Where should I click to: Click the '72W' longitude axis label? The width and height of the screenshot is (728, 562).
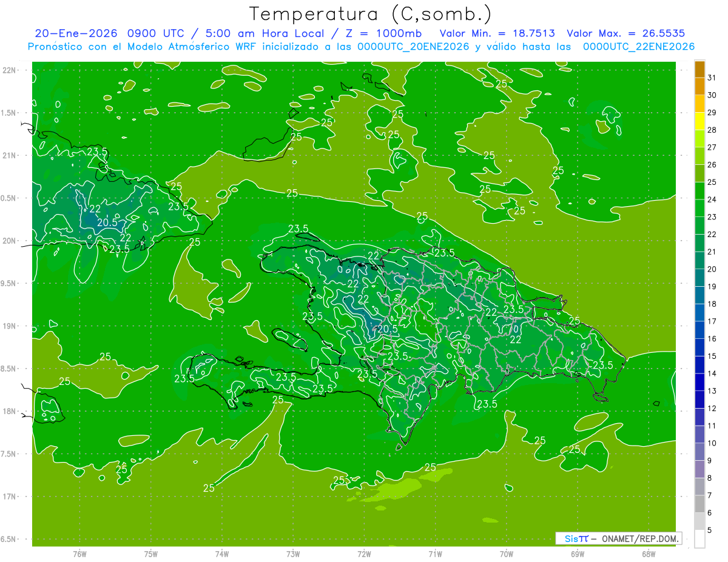364,554
